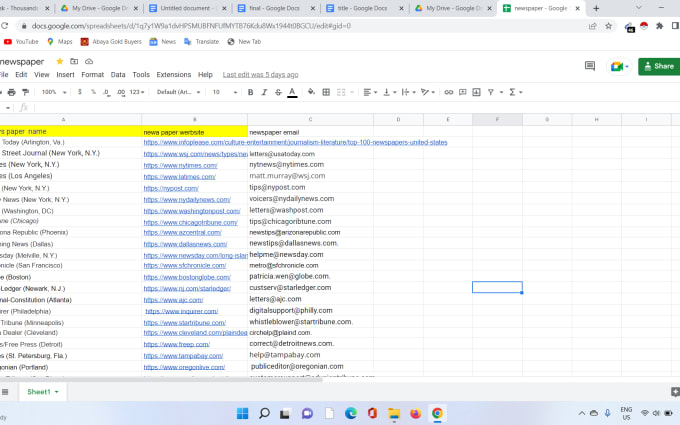Select column F header

point(497,119)
